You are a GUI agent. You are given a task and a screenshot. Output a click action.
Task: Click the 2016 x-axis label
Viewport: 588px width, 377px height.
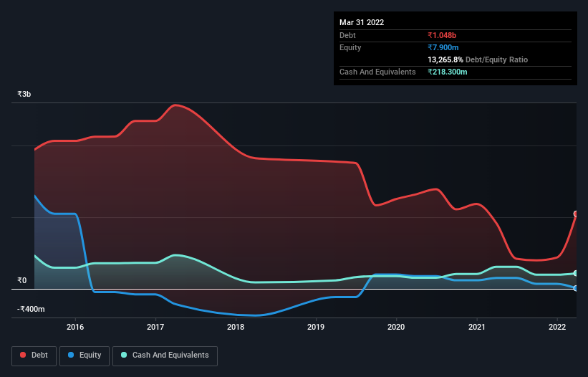pyautogui.click(x=75, y=327)
